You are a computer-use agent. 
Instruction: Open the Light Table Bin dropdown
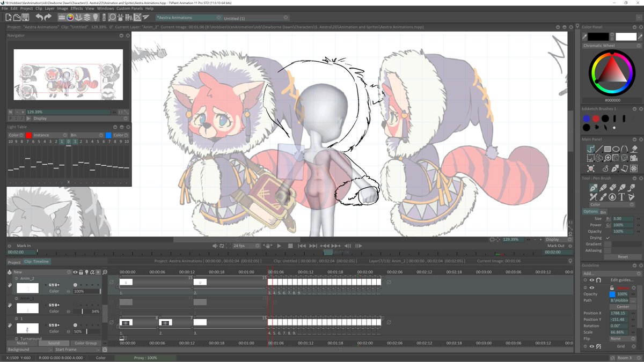[x=86, y=135]
